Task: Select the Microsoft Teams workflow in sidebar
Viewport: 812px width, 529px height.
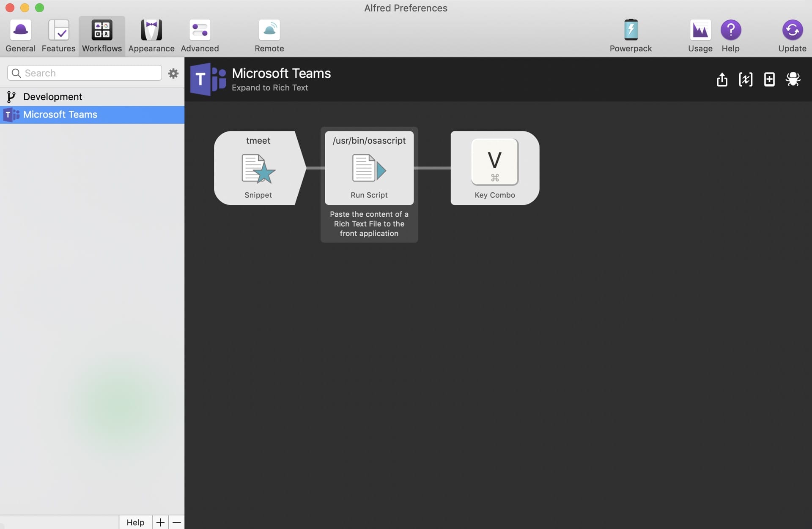Action: pyautogui.click(x=92, y=115)
